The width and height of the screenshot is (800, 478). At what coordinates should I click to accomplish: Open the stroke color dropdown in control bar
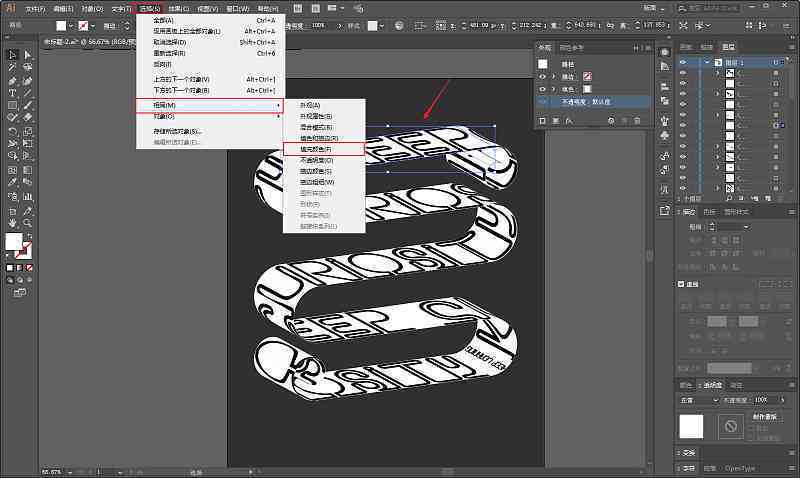(93, 26)
